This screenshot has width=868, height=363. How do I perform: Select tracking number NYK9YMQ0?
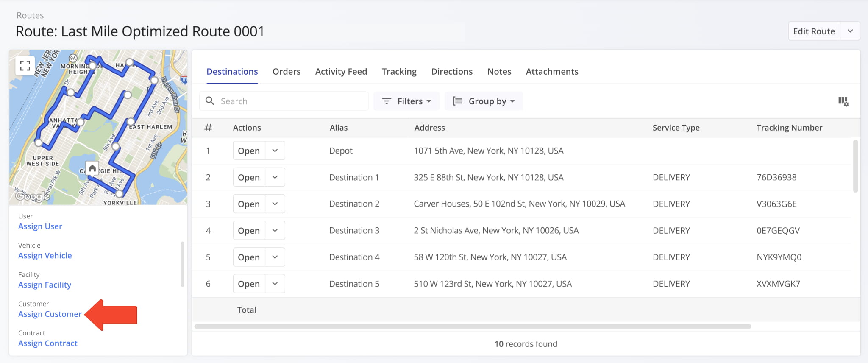pos(779,257)
